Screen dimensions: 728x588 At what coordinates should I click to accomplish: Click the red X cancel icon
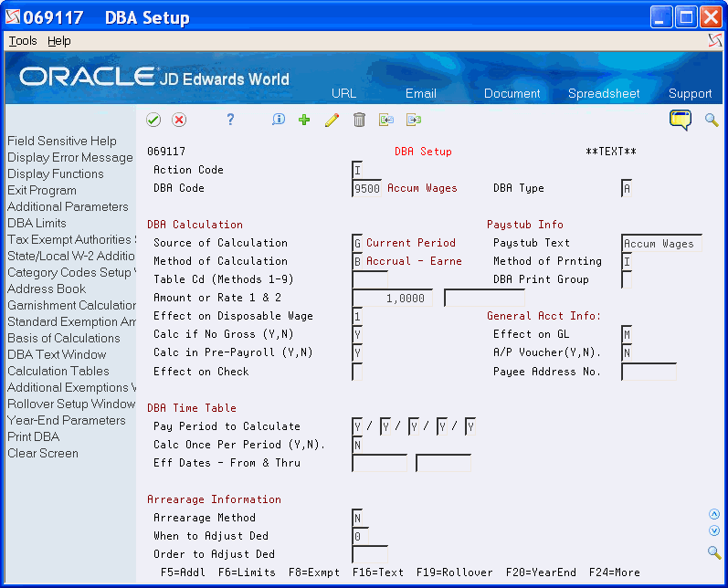[x=179, y=120]
